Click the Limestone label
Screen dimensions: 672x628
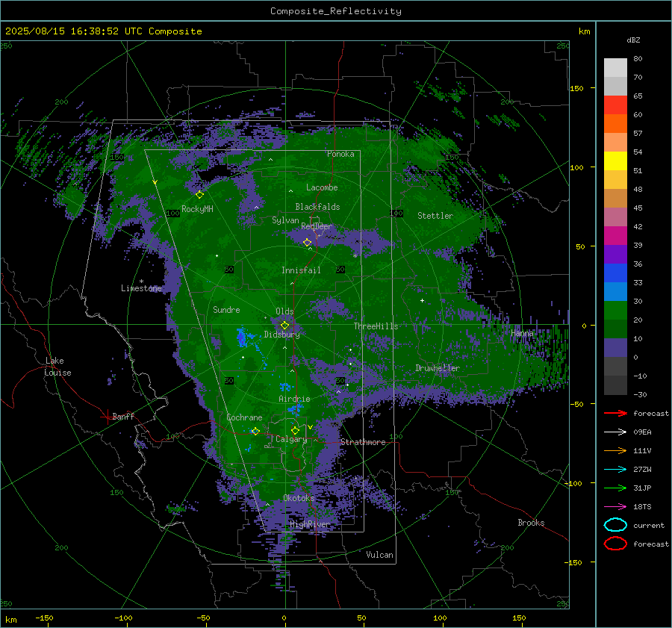pyautogui.click(x=141, y=288)
